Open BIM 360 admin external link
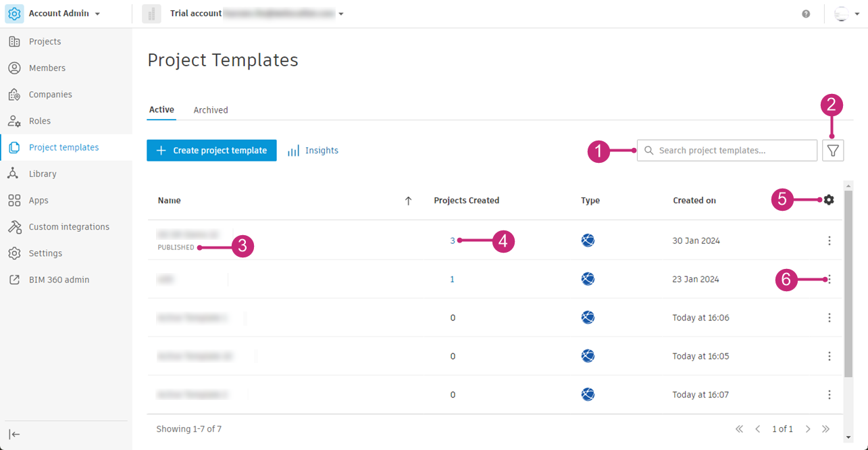Image resolution: width=868 pixels, height=450 pixels. click(x=59, y=280)
